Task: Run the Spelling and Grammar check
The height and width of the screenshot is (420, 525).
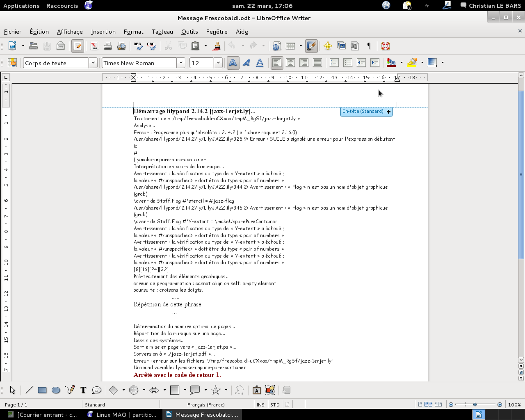Action: (138, 46)
